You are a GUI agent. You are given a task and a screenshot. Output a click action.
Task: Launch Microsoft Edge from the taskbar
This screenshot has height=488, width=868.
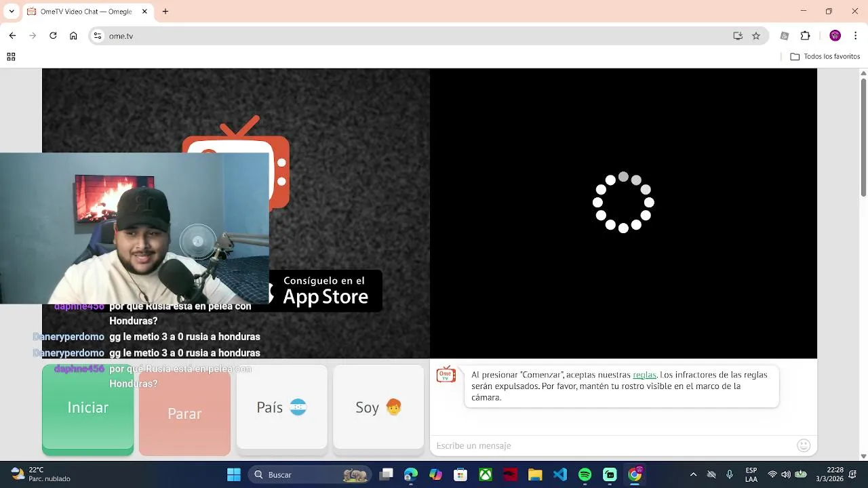pyautogui.click(x=411, y=474)
